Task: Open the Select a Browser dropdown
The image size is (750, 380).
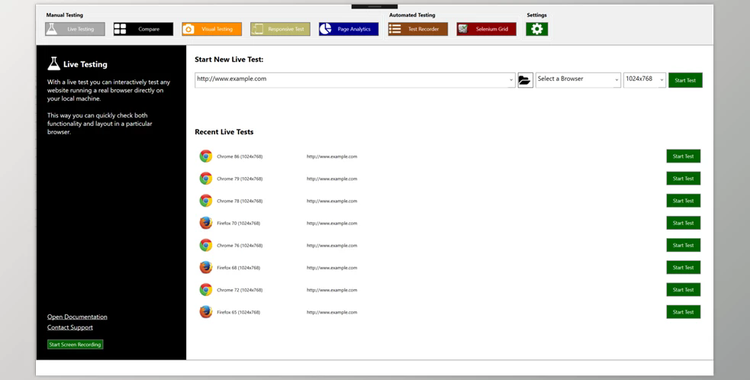Action: 578,80
